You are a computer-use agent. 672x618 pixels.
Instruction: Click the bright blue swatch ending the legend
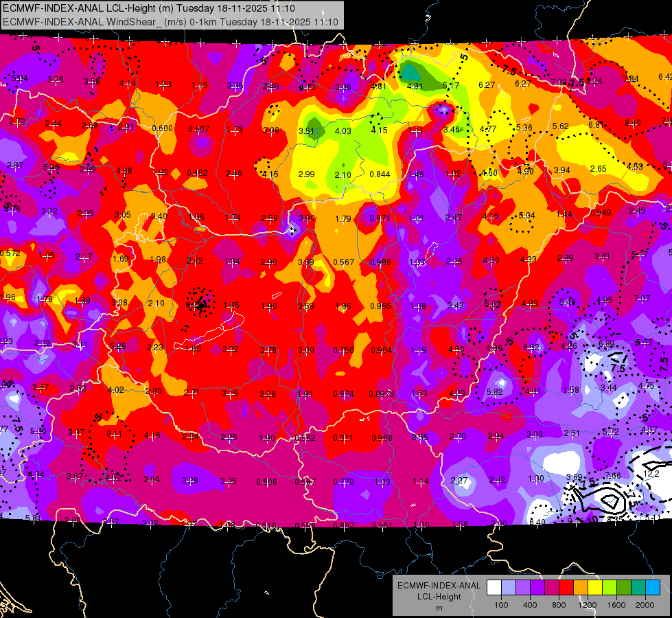pos(653,588)
